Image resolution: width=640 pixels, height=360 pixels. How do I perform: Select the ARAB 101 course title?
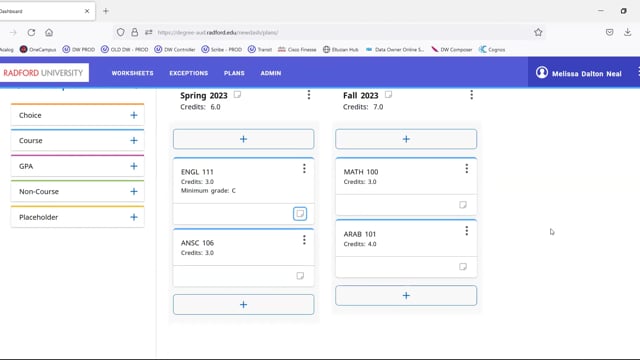(360, 234)
